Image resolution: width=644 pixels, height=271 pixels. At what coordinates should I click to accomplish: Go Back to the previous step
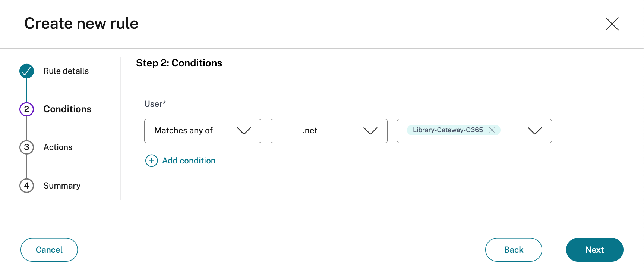coord(513,250)
